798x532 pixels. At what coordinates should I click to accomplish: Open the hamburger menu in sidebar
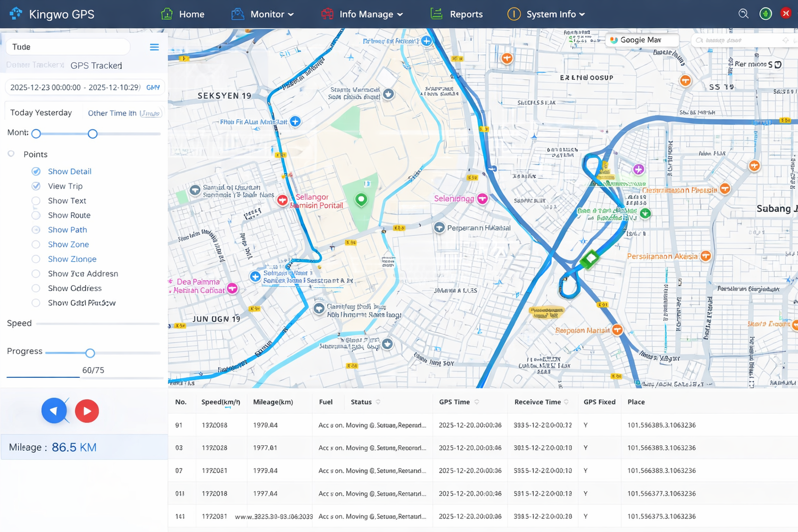point(154,47)
